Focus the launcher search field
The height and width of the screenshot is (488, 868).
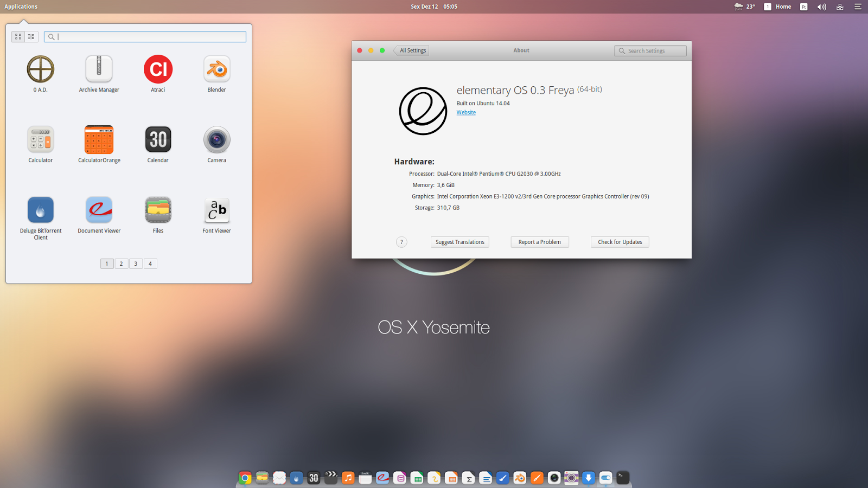tap(145, 37)
